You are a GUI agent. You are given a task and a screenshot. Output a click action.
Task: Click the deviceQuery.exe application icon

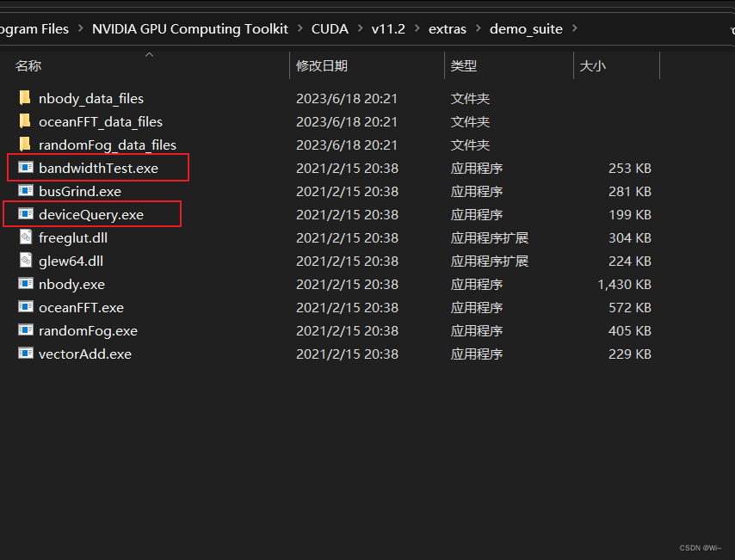click(x=26, y=214)
